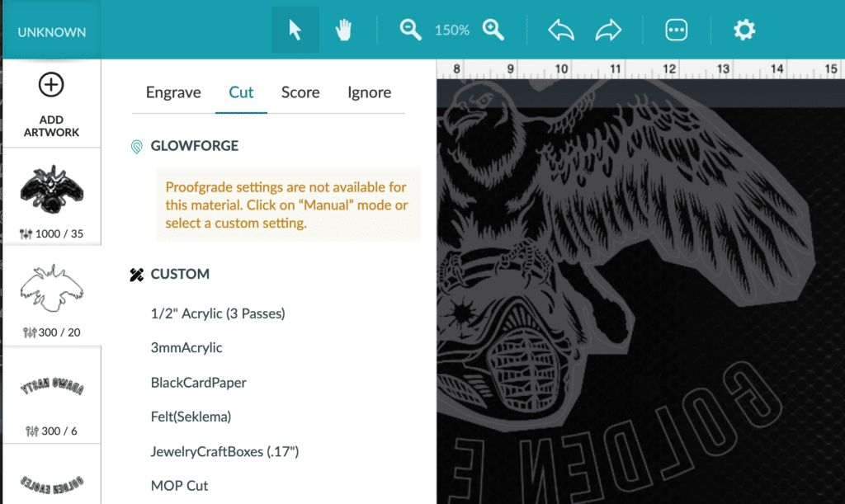Viewport: 845px width, 504px height.
Task: Open the UNKNOWN material selector
Action: point(52,32)
